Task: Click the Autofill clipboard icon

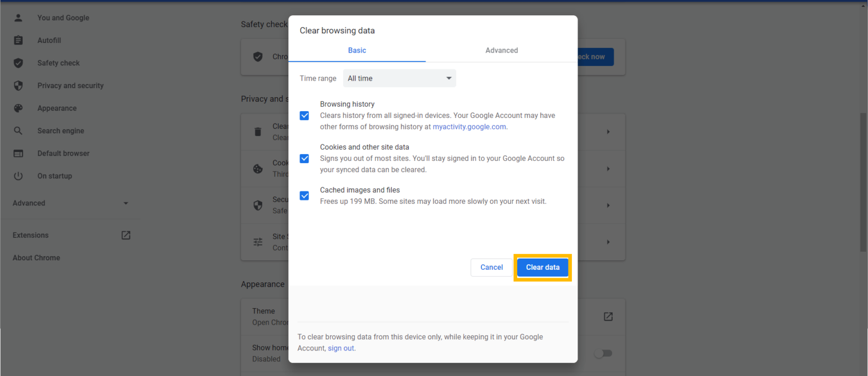Action: tap(18, 40)
